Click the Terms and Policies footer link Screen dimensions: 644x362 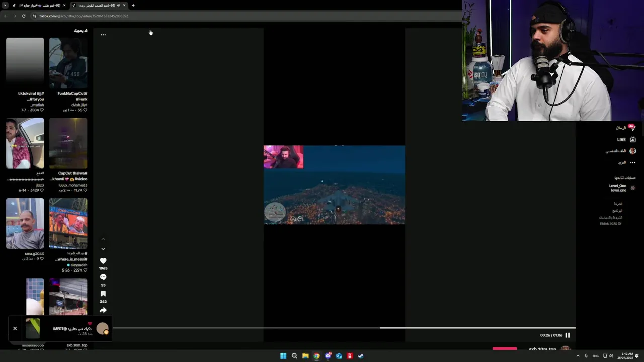tap(610, 217)
